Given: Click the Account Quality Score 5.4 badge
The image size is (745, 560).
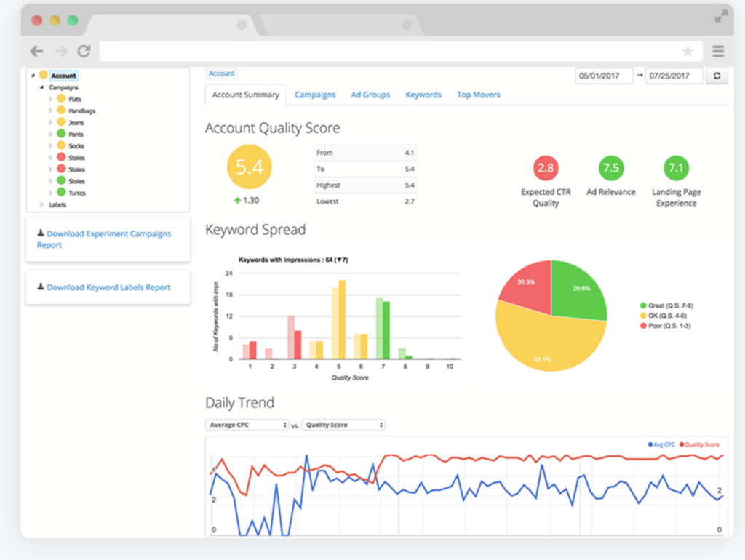Looking at the screenshot, I should click(250, 167).
